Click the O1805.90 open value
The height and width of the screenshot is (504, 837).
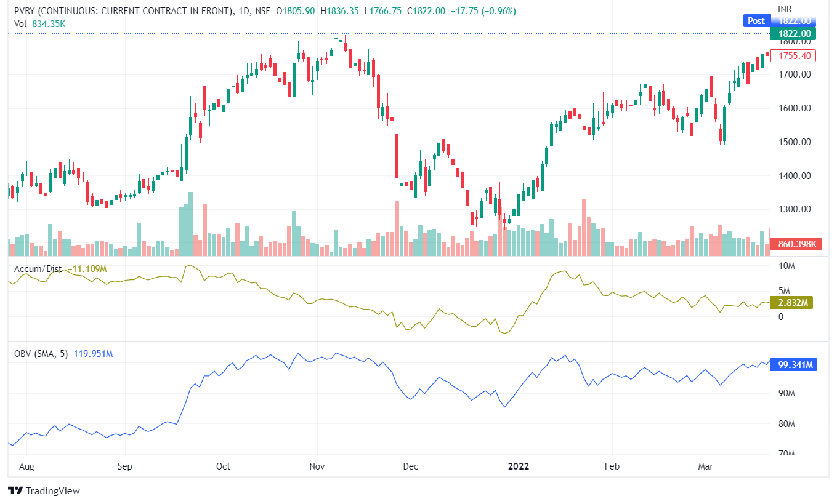pyautogui.click(x=294, y=11)
